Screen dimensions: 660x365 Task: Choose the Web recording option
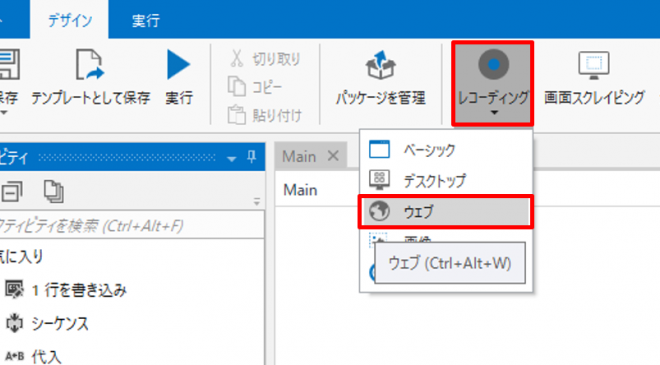click(446, 211)
